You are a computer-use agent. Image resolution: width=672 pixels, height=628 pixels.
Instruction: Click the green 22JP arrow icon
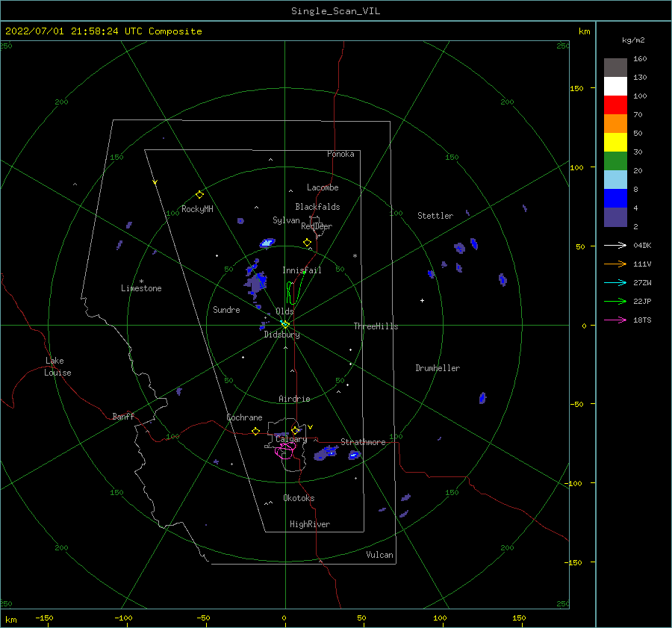pyautogui.click(x=615, y=302)
